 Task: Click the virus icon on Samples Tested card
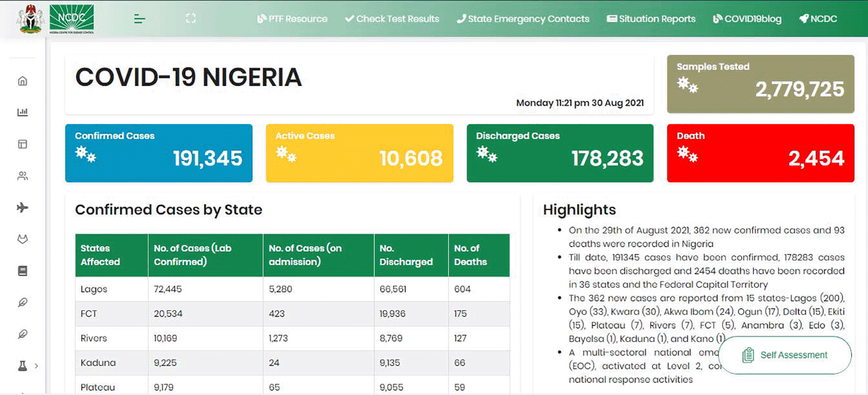pos(687,85)
